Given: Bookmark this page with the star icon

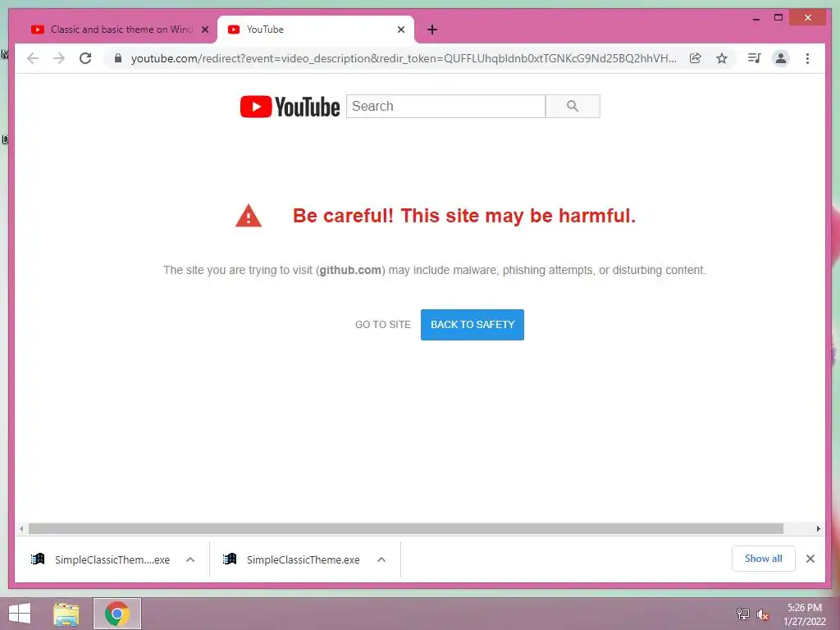Looking at the screenshot, I should [x=722, y=58].
